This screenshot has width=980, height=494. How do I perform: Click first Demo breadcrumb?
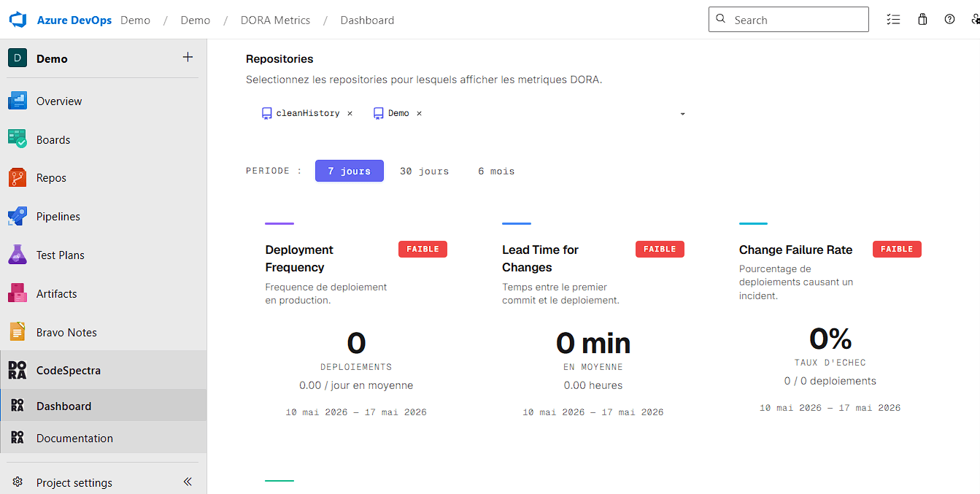tap(135, 20)
